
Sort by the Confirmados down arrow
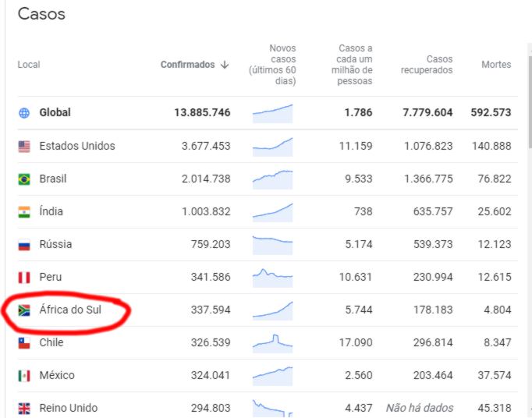click(225, 65)
